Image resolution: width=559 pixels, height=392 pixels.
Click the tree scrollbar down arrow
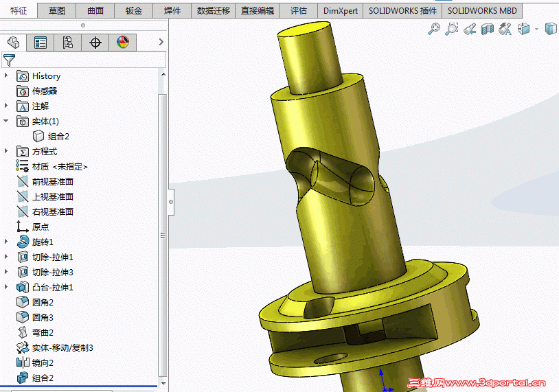click(163, 384)
